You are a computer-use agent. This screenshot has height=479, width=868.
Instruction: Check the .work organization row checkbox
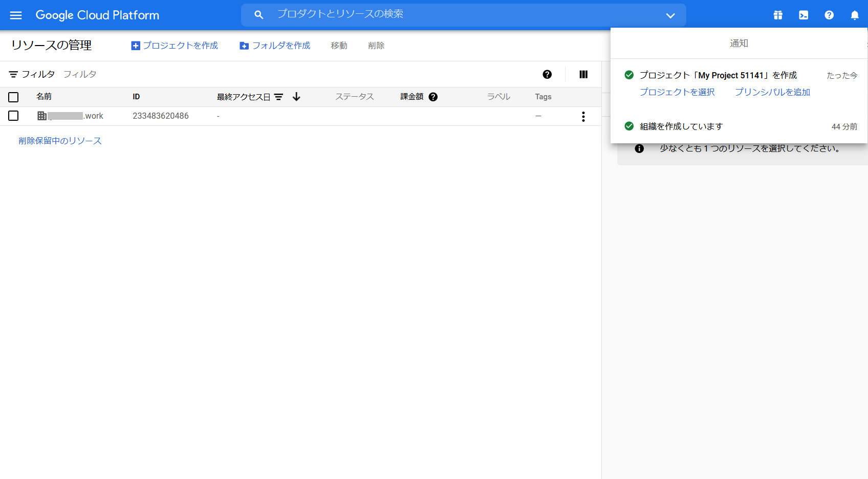[13, 116]
